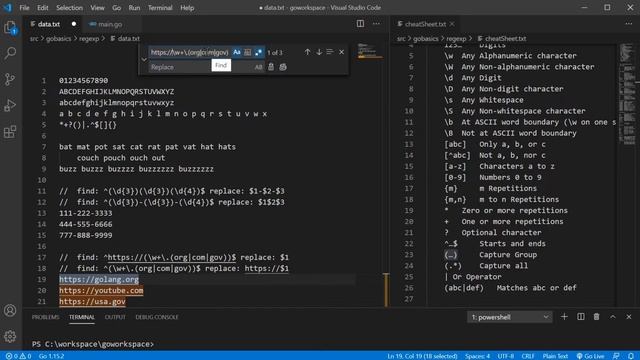Image resolution: width=640 pixels, height=360 pixels.
Task: Click the feedback icon in status bar
Action: 616,356
